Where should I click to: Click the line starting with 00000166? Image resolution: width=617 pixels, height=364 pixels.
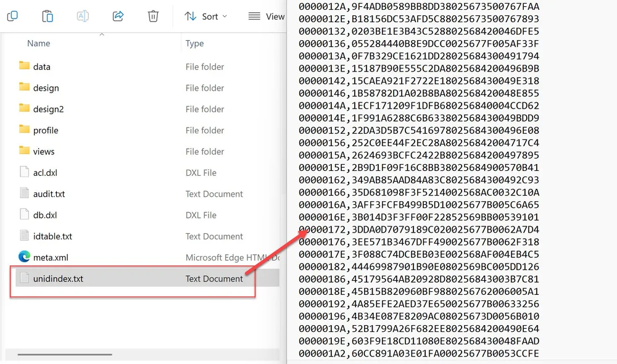[419, 192]
